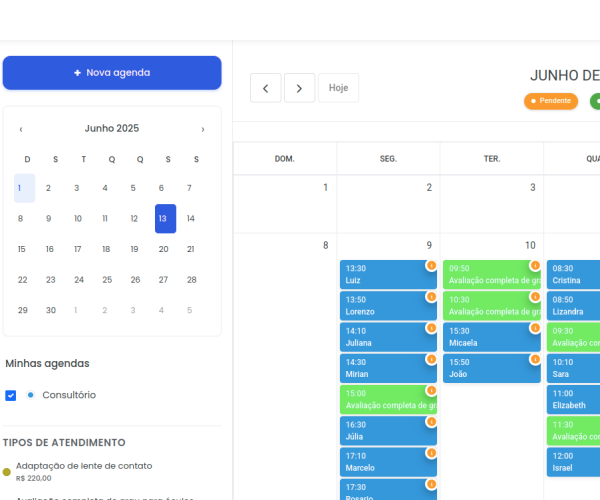The height and width of the screenshot is (500, 600).
Task: Click pending icon on Micaela appointment
Action: (535, 328)
